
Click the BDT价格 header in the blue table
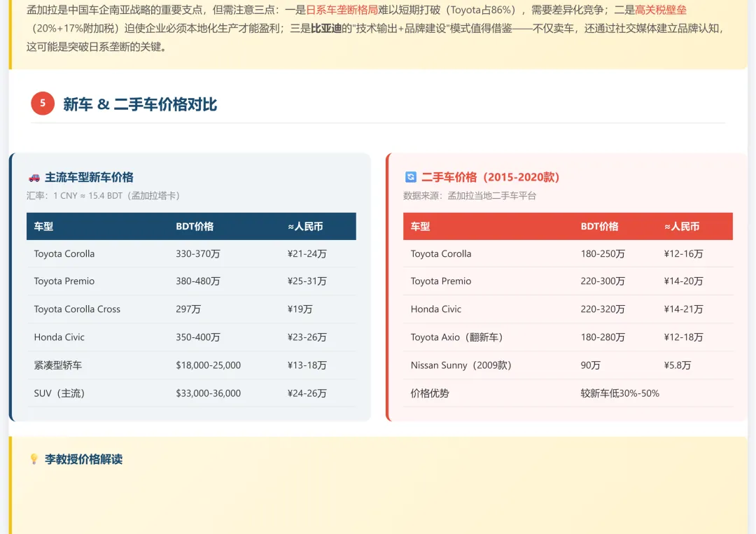(195, 227)
